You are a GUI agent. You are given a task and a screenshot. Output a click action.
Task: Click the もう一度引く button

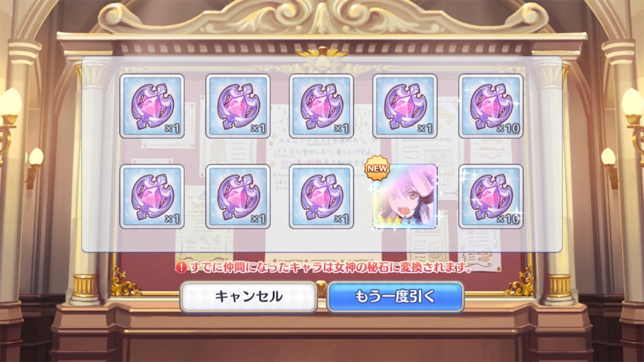click(x=396, y=297)
